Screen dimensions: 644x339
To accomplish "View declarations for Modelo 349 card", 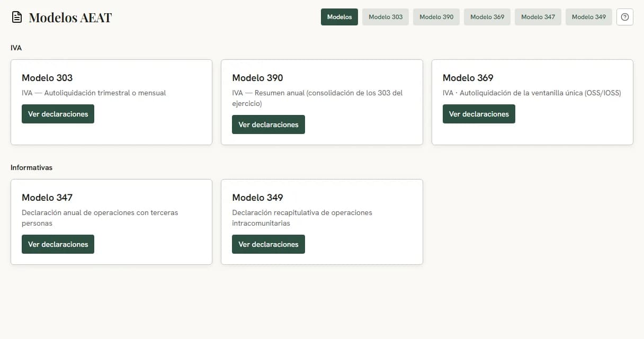I will click(x=269, y=244).
